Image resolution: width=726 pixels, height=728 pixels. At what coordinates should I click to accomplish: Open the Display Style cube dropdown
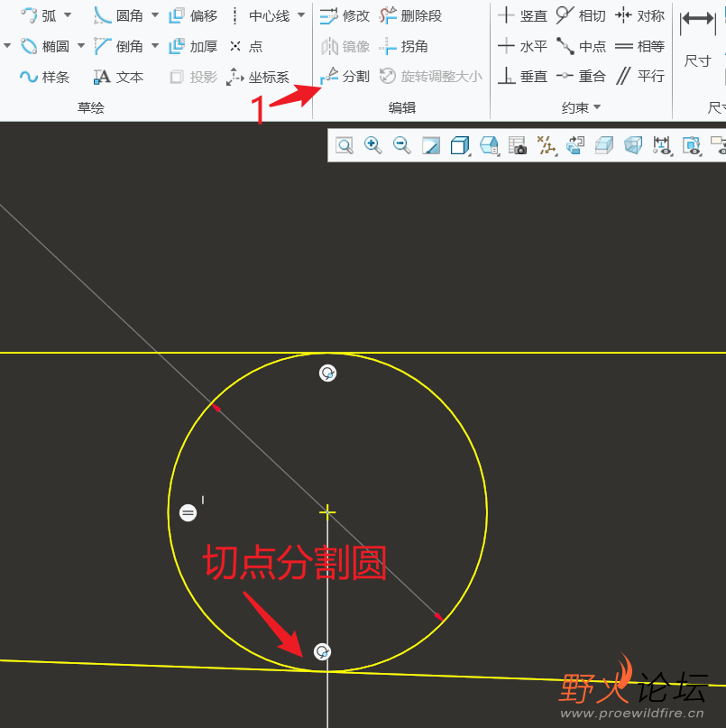[x=460, y=145]
